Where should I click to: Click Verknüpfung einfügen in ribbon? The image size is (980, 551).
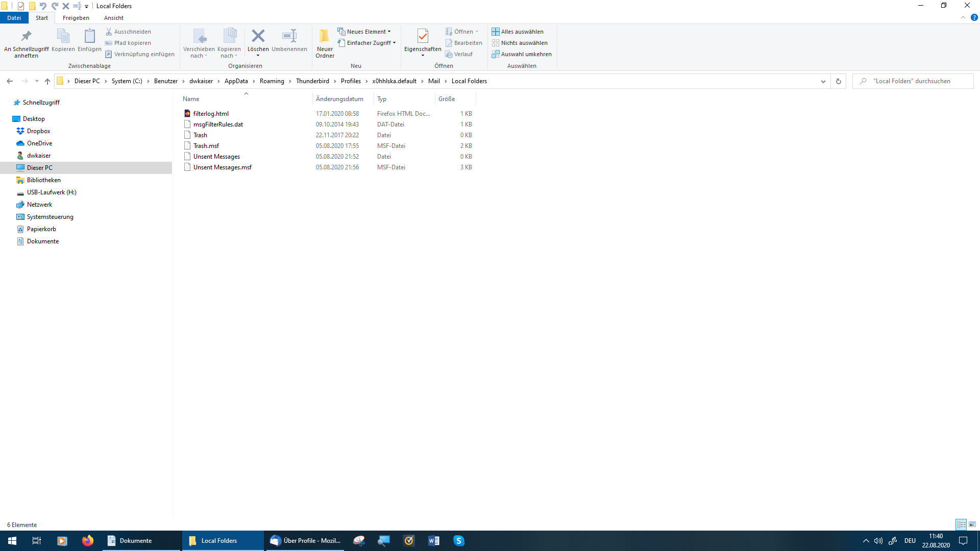(x=140, y=54)
